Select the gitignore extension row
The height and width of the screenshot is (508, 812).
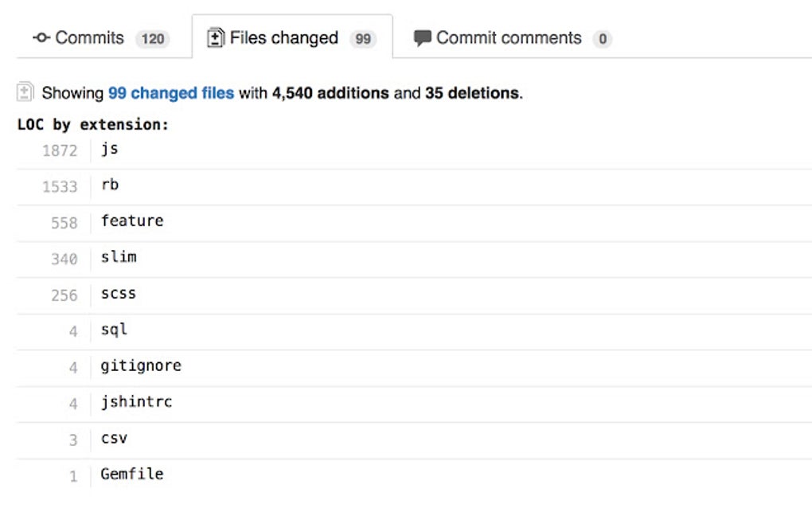(x=141, y=365)
